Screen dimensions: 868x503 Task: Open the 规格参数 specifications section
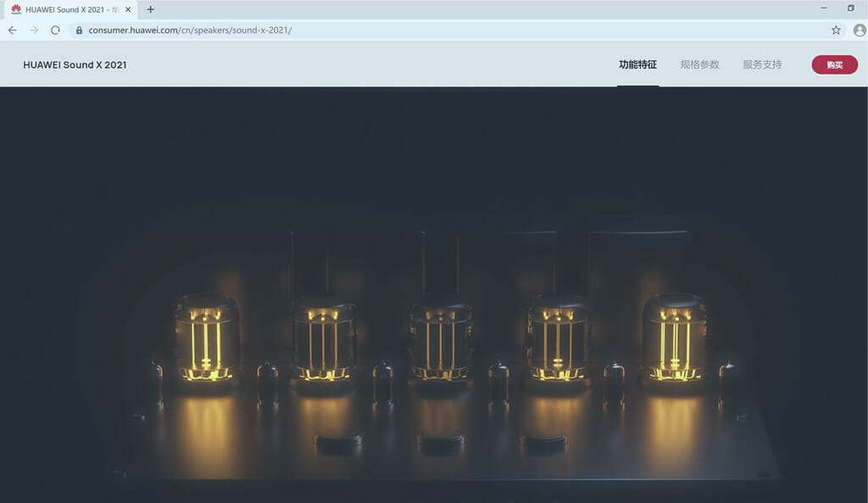[699, 64]
